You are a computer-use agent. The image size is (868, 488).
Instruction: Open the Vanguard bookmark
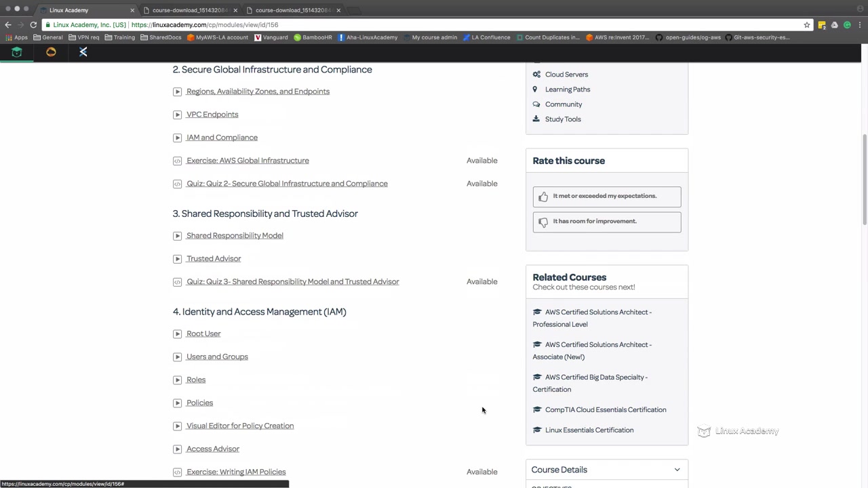click(271, 37)
